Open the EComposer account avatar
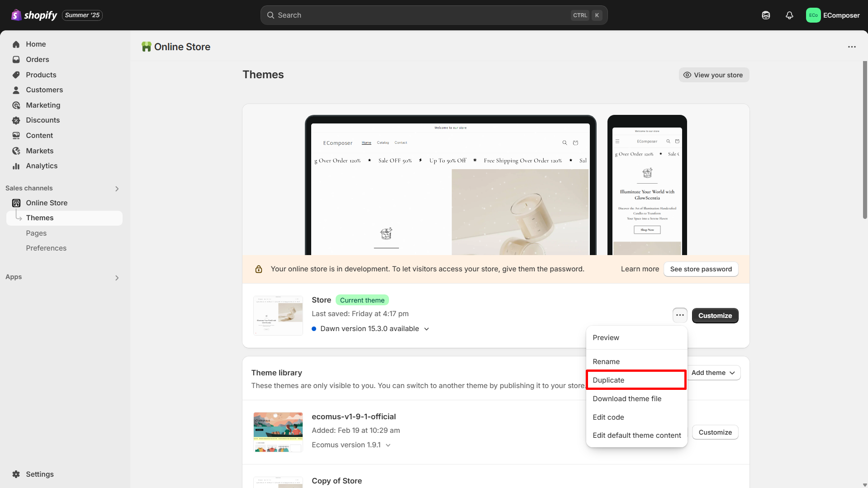The height and width of the screenshot is (488, 868). [x=813, y=15]
